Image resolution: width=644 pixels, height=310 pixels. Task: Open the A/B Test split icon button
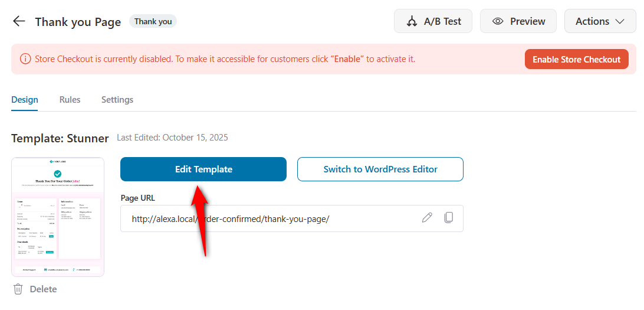[412, 21]
